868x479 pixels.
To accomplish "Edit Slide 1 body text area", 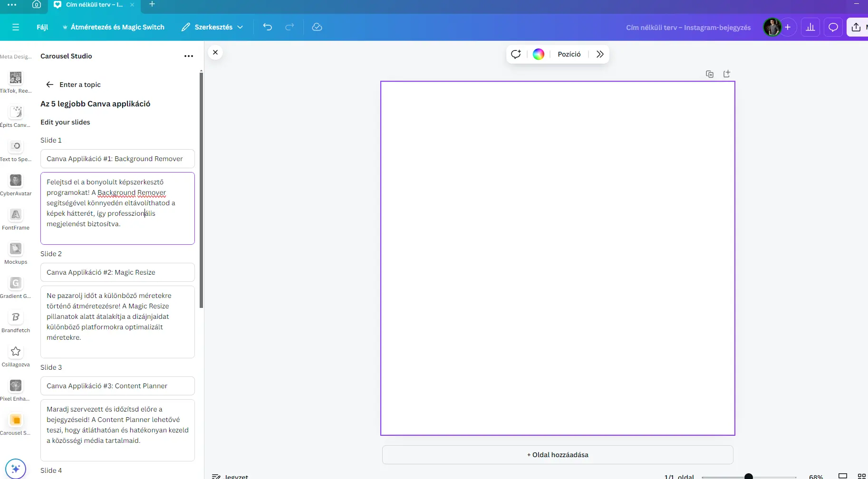I will 117,208.
